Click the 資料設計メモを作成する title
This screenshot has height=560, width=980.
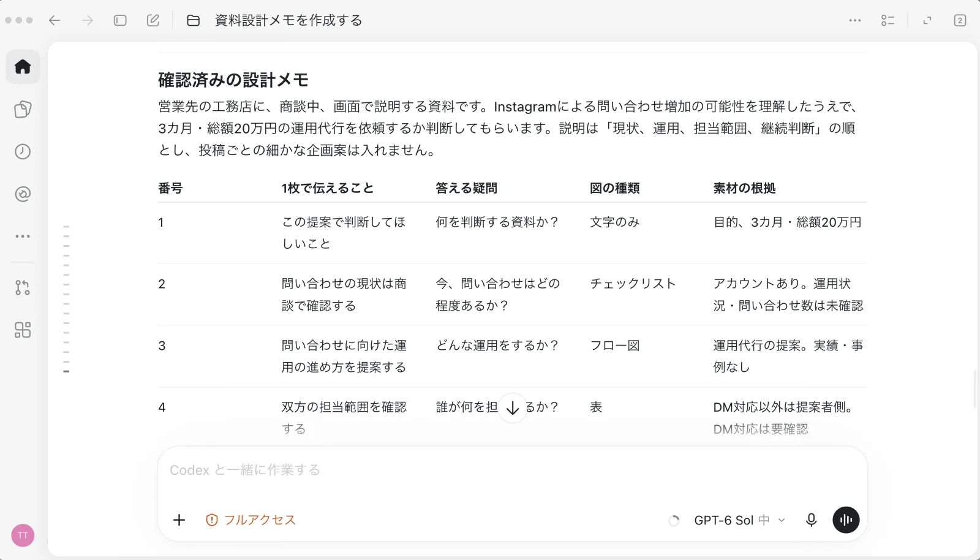click(x=288, y=20)
